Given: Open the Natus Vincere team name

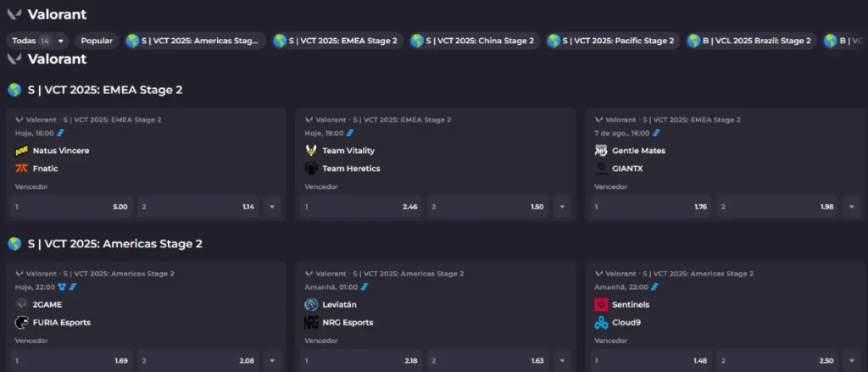Looking at the screenshot, I should coord(61,151).
